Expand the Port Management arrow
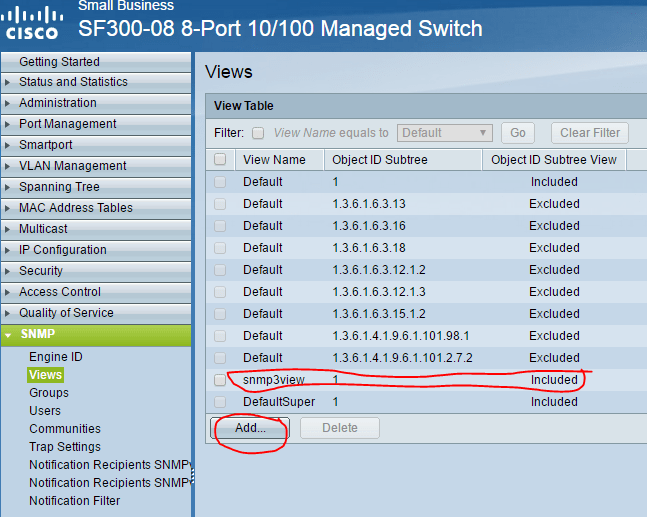Image resolution: width=647 pixels, height=517 pixels. [x=7, y=124]
